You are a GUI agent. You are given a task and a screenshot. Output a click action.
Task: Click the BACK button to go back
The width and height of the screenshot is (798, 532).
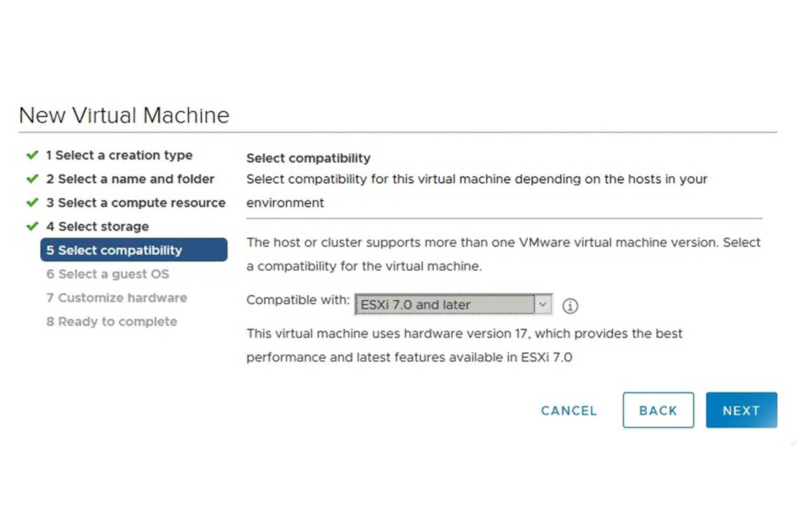coord(658,410)
